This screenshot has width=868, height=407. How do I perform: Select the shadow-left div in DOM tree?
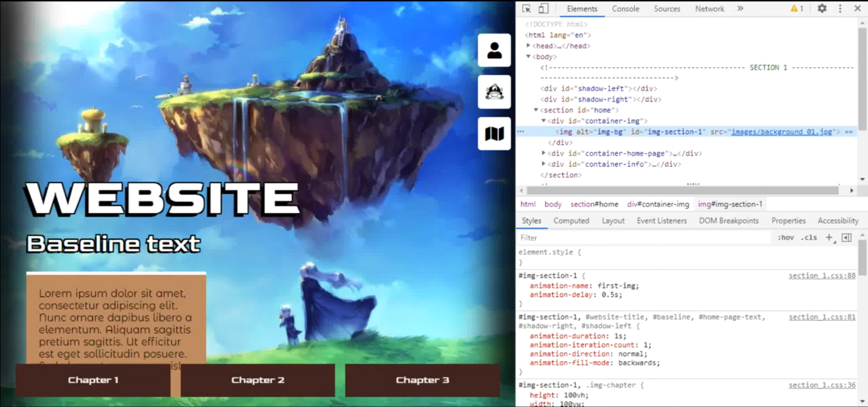[x=599, y=89]
